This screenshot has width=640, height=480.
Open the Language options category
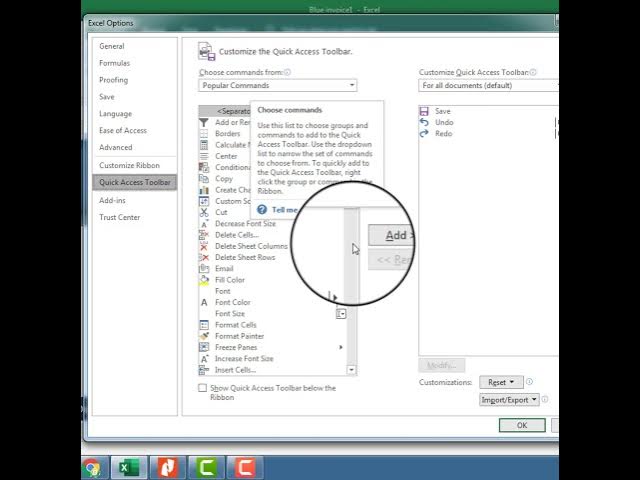(x=116, y=114)
